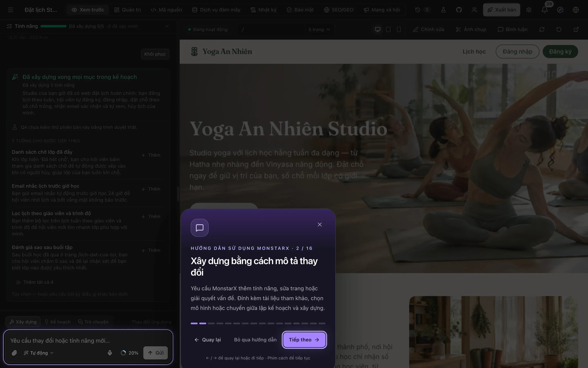Click the chat bubble icon in tour card

[x=199, y=228]
